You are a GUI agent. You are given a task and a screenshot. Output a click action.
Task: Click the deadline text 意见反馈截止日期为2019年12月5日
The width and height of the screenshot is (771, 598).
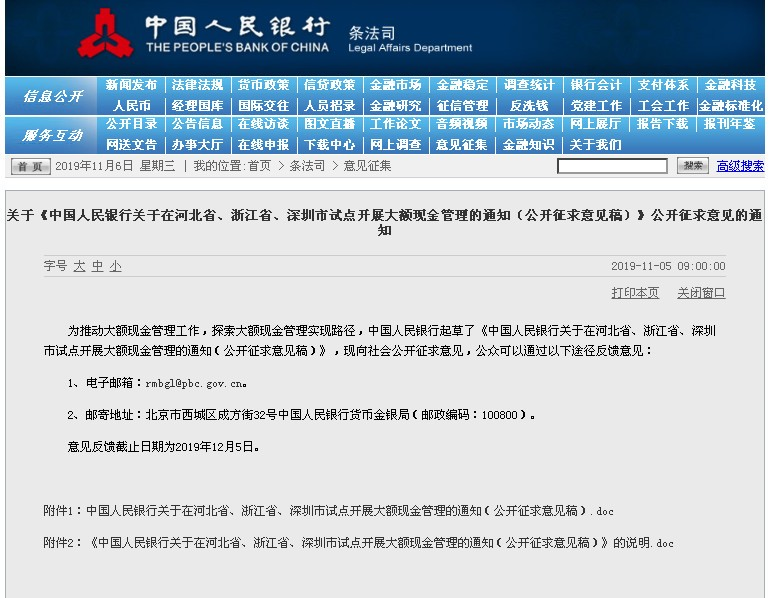pos(163,447)
